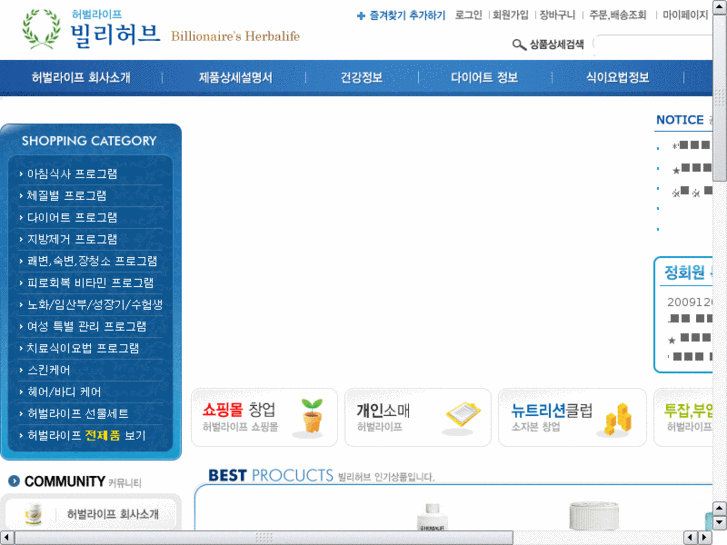
Task: Open 허벌라이프 전제품 보기
Action: [86, 436]
